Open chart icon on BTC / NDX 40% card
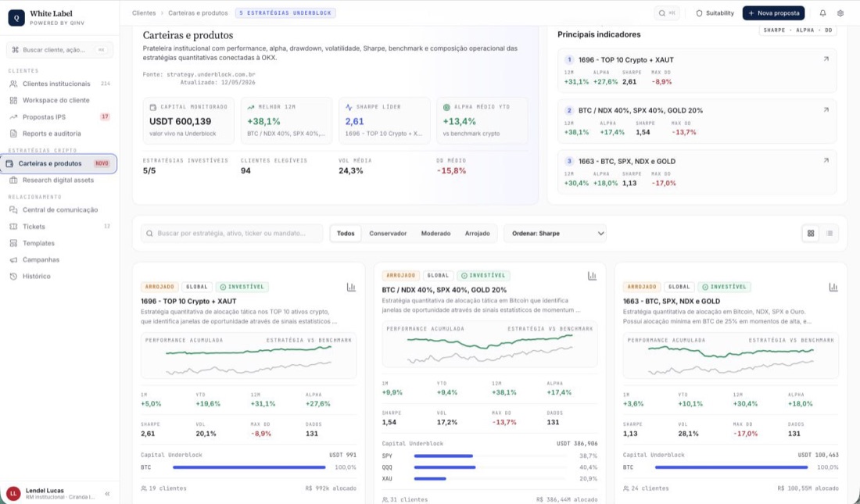This screenshot has height=504, width=860. (x=592, y=276)
